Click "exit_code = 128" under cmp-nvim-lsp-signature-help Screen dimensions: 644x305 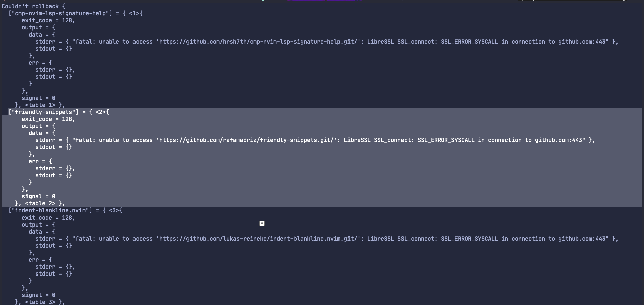[49, 20]
